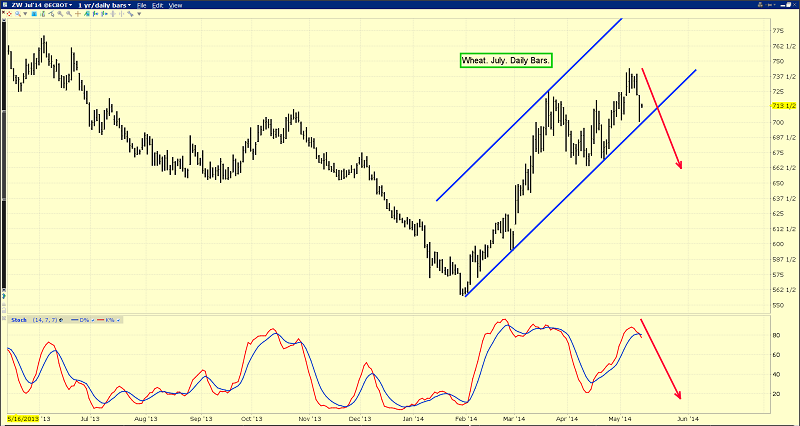Screen dimensions: 800x426
Task: Toggle the K% line checkmark
Action: click(x=118, y=320)
